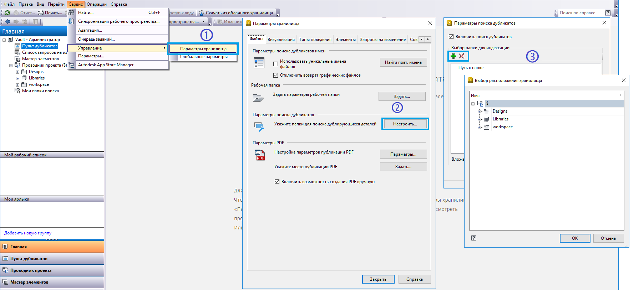Click the Мастер элементов icon in the tree

tap(17, 59)
